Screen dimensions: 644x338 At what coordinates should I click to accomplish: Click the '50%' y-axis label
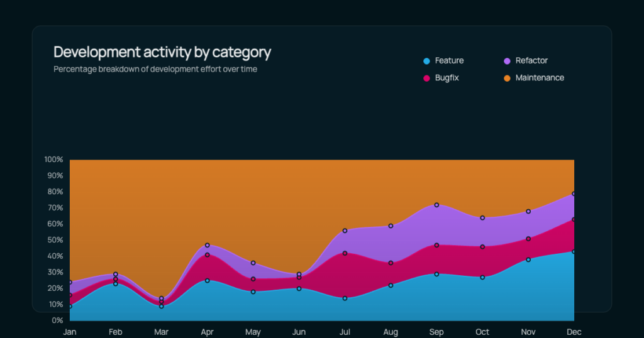tap(55, 240)
